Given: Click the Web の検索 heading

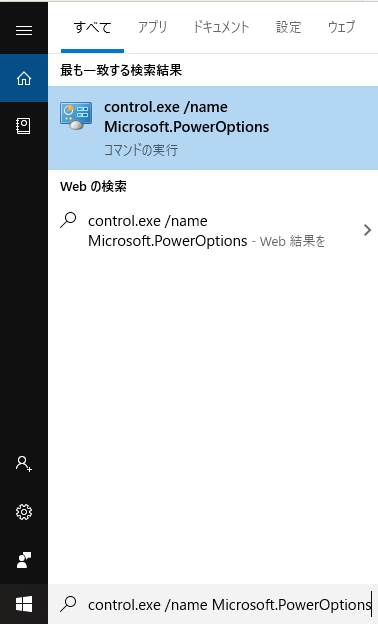Looking at the screenshot, I should pyautogui.click(x=94, y=186).
